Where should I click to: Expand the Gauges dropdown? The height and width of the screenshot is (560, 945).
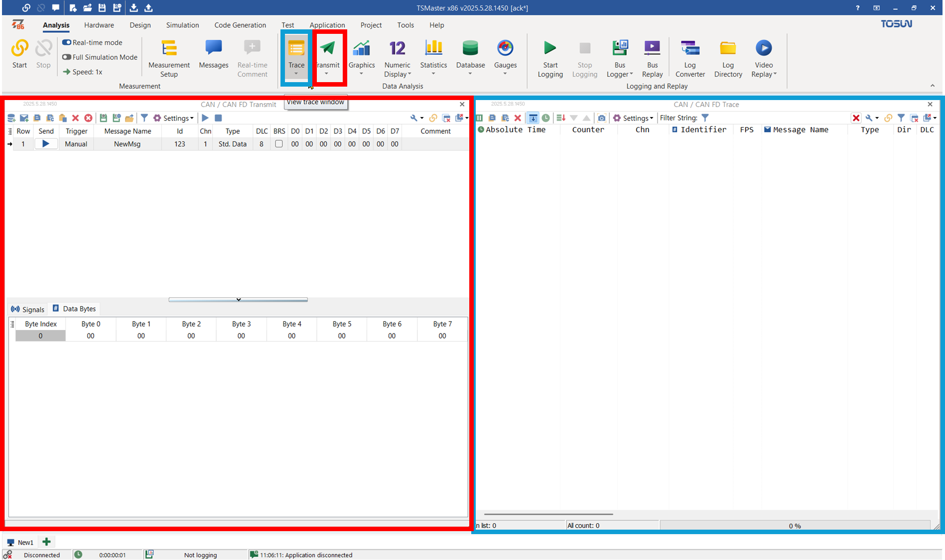click(x=505, y=74)
